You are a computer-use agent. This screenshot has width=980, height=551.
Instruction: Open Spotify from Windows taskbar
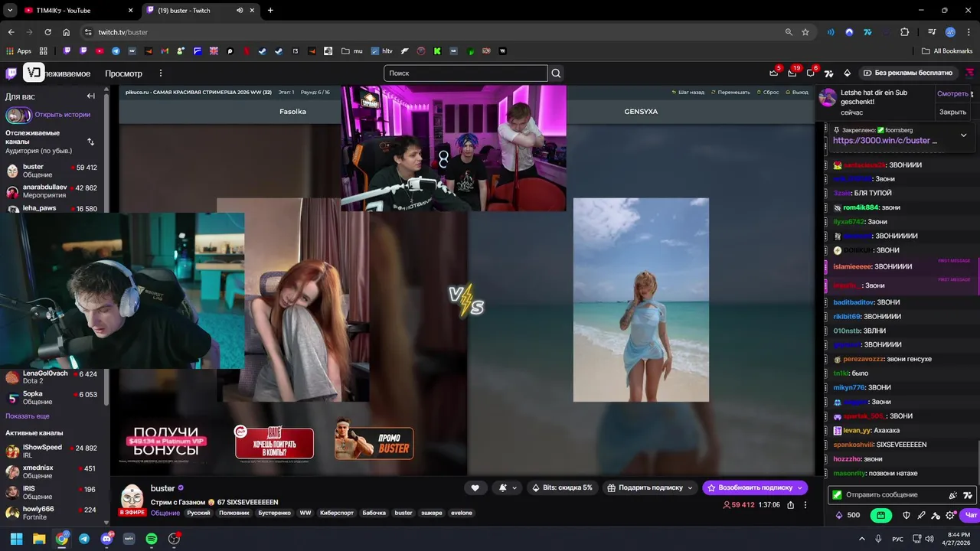(152, 539)
